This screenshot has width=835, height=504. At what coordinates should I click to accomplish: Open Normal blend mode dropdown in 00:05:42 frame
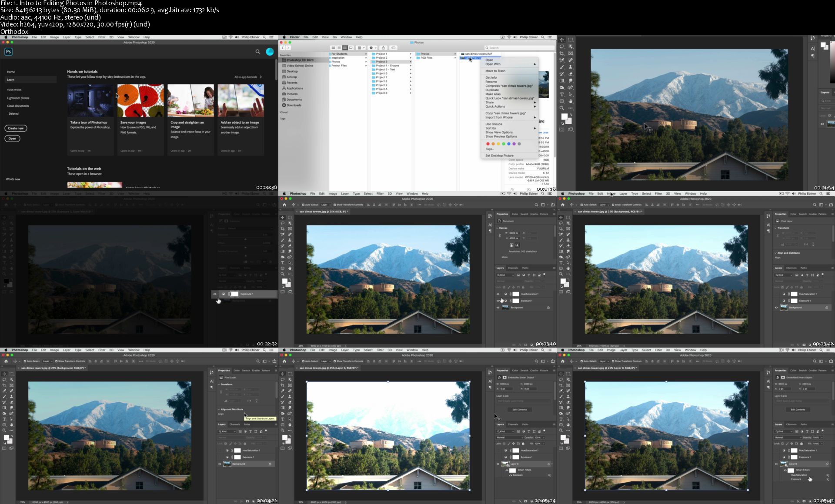(787, 438)
